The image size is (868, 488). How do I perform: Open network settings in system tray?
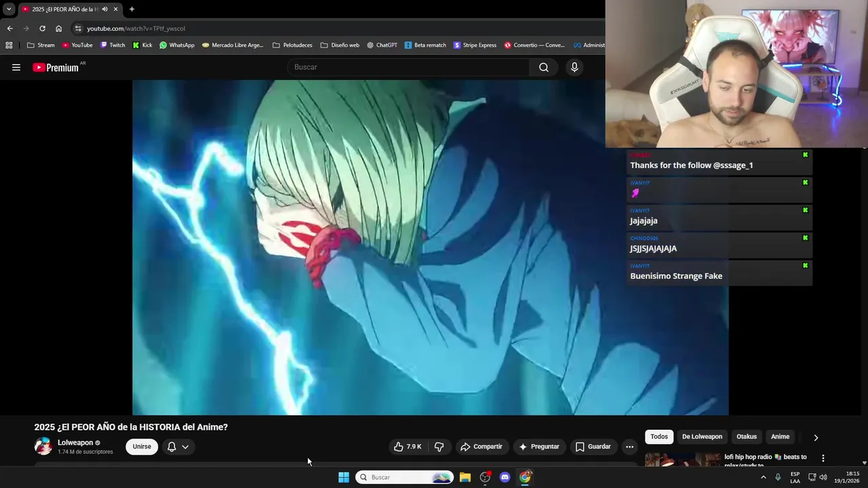click(x=812, y=477)
